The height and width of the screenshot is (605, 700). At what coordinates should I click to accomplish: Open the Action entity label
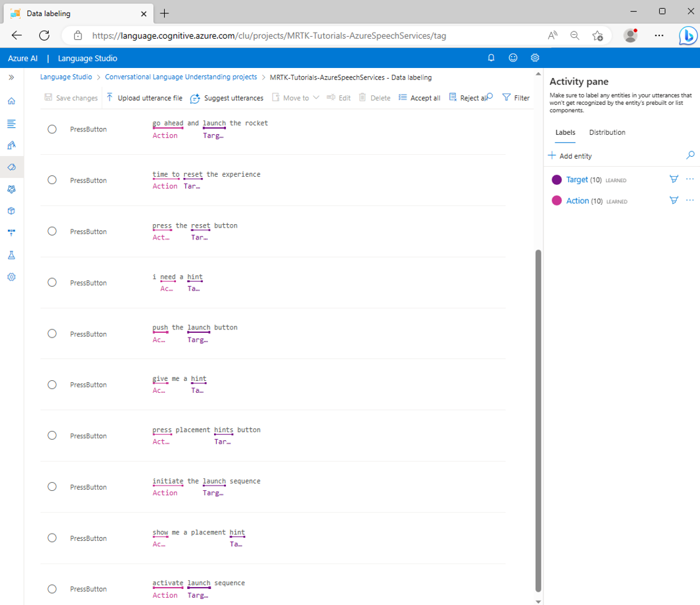(577, 201)
